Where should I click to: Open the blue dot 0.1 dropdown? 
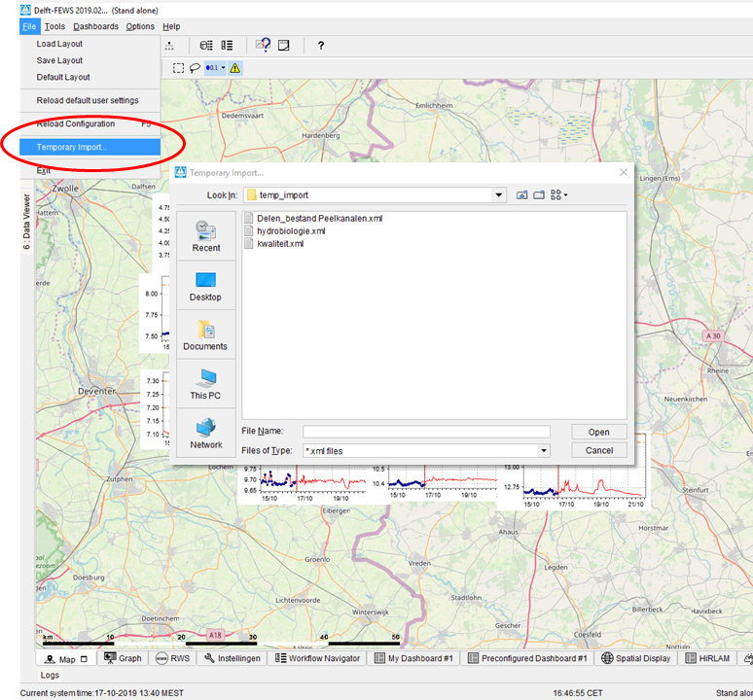pyautogui.click(x=215, y=68)
